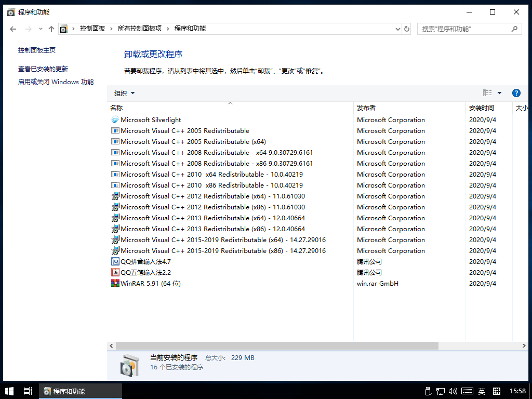Click the QQ五笔输入法2.2 icon

click(x=115, y=273)
